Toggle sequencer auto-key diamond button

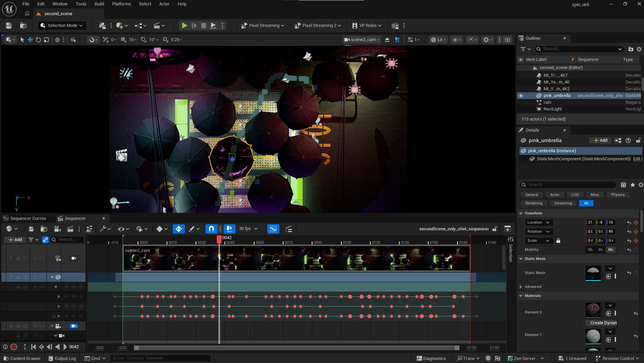(x=179, y=229)
